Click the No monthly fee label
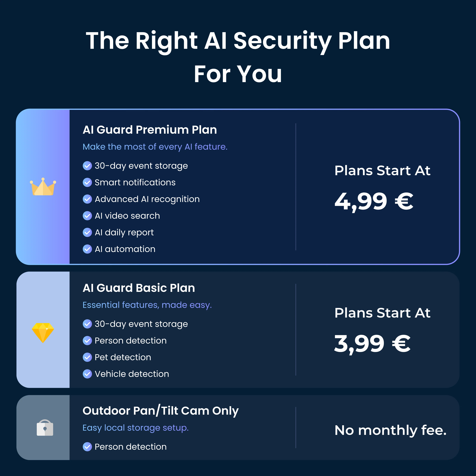This screenshot has width=476, height=476. click(x=390, y=430)
